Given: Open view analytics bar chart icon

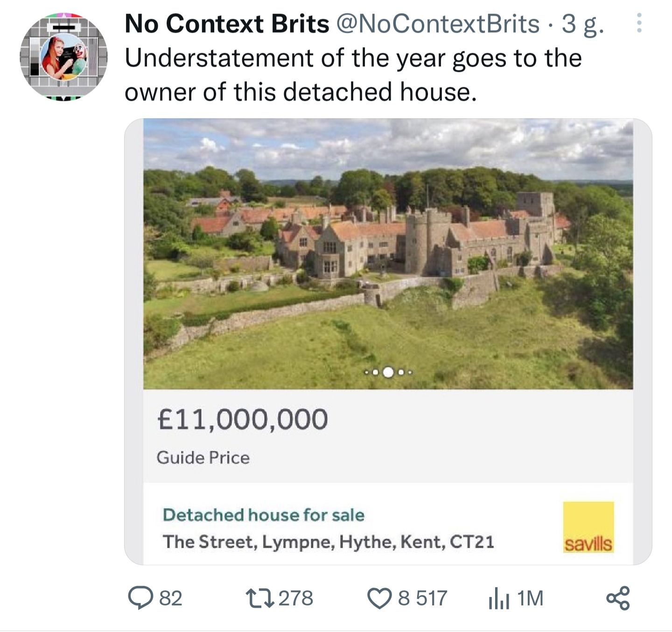Looking at the screenshot, I should tap(498, 599).
